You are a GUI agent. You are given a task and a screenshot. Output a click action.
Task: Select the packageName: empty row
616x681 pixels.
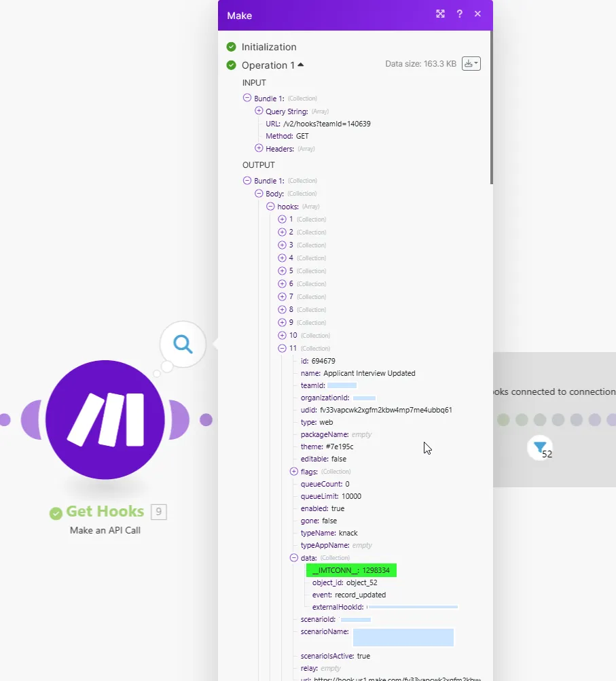tap(336, 434)
